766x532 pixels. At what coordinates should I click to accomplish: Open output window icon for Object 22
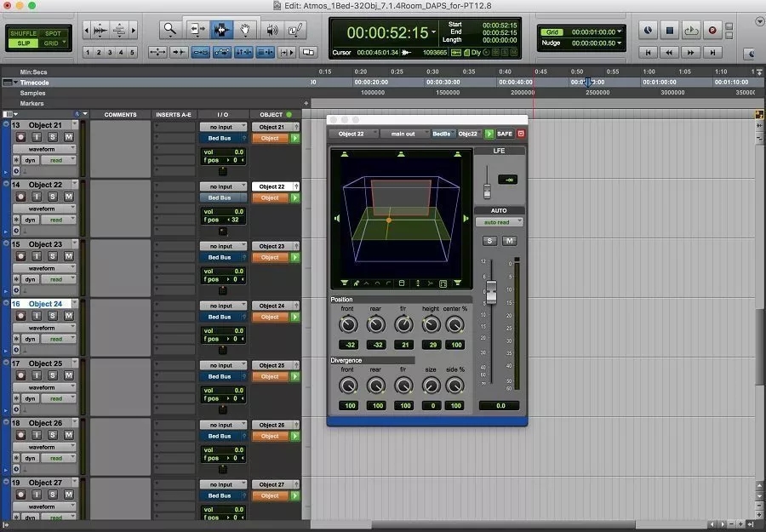coord(294,197)
